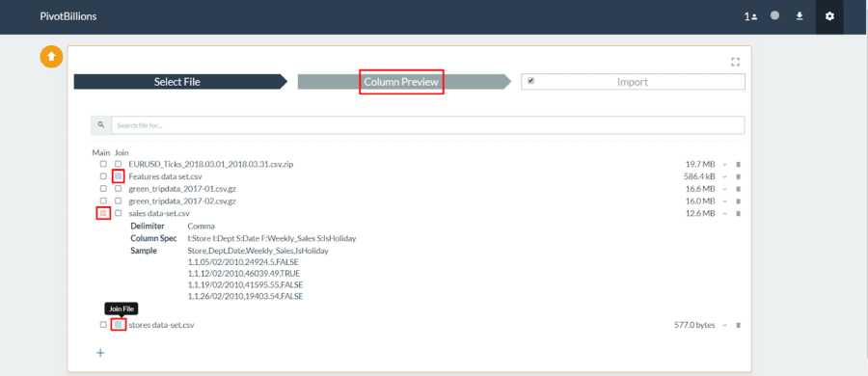Viewport: 868px width, 376px height.
Task: Delete Features data set.csv with trash icon
Action: pos(738,176)
